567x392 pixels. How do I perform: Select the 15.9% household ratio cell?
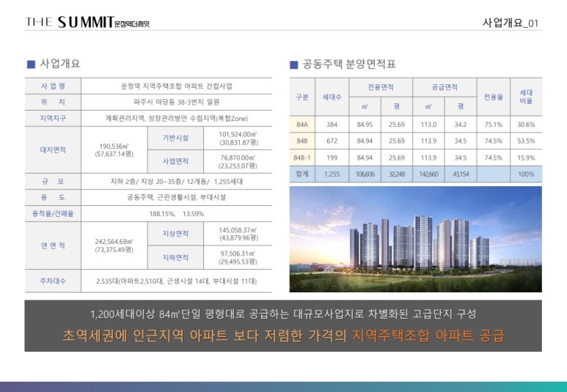pyautogui.click(x=526, y=158)
